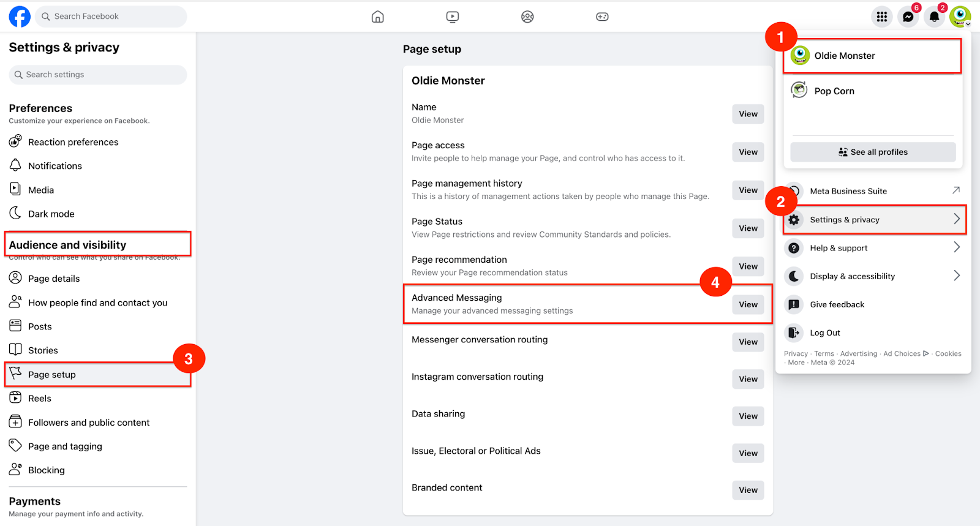Image resolution: width=980 pixels, height=526 pixels.
Task: View Page Status
Action: tap(748, 228)
